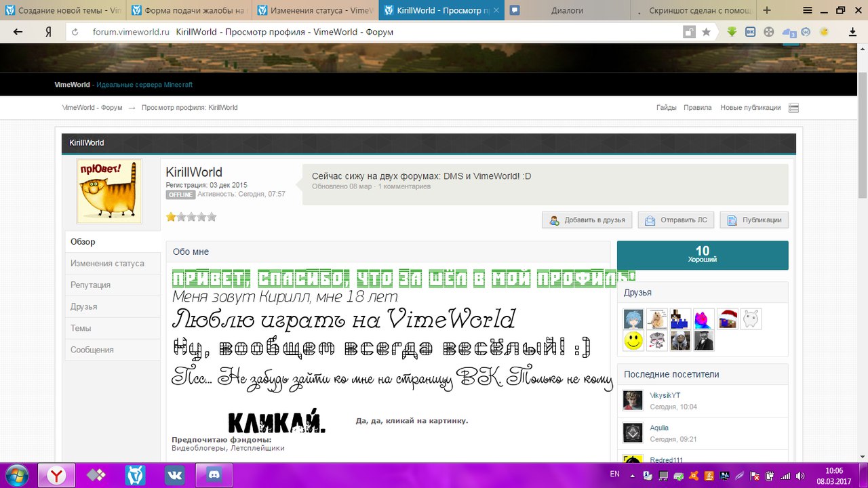
Task: Bookmark the page with the star icon
Action: pyautogui.click(x=706, y=32)
